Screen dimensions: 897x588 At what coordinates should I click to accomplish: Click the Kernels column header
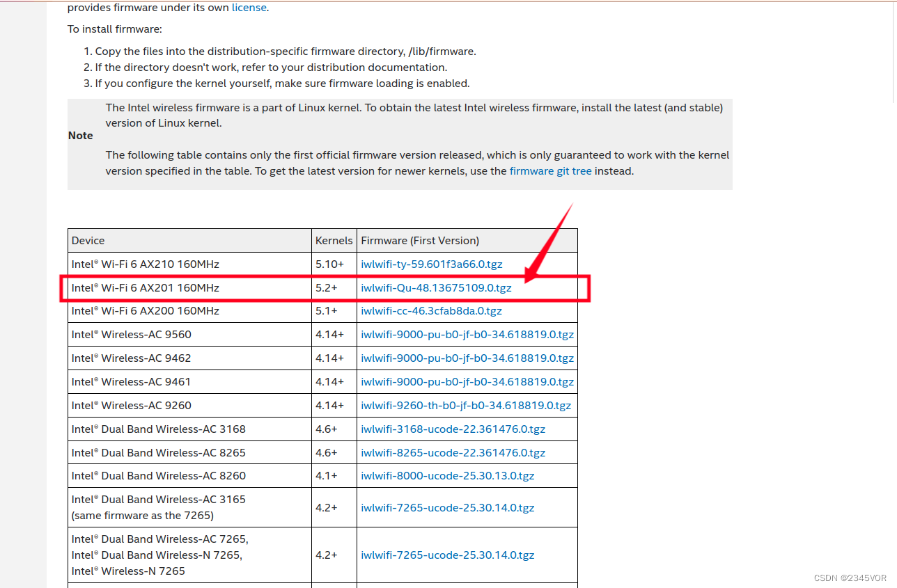[334, 241]
